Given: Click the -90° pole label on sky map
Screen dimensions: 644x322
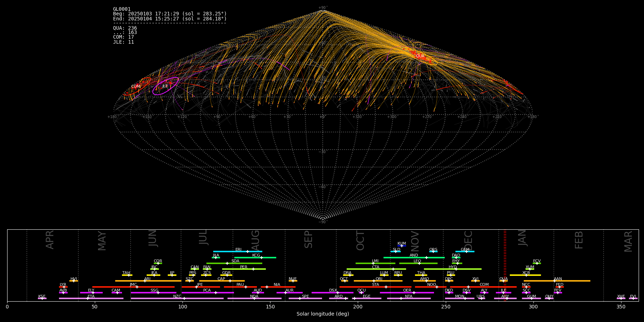Looking at the screenshot, I should tap(323, 222).
